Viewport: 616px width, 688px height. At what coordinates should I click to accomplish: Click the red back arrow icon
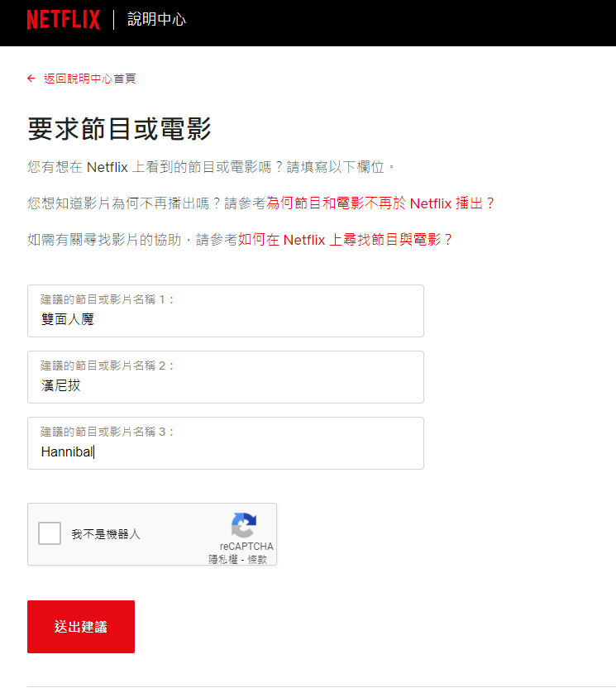(x=31, y=79)
